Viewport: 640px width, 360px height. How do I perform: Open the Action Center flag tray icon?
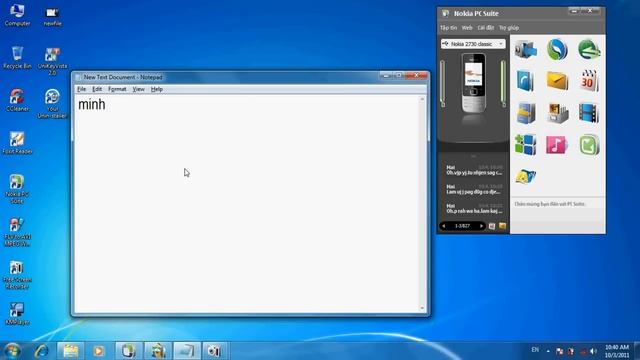click(560, 351)
